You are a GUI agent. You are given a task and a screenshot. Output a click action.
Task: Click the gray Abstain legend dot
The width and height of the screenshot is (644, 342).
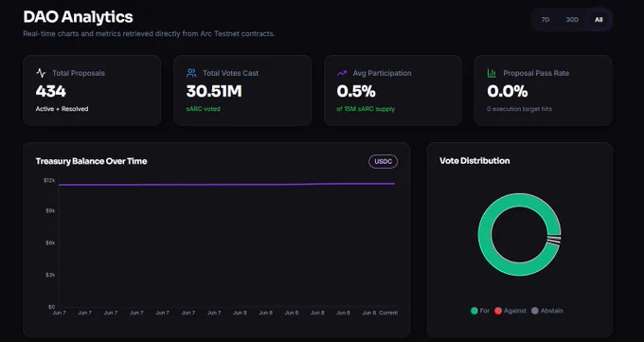click(535, 311)
